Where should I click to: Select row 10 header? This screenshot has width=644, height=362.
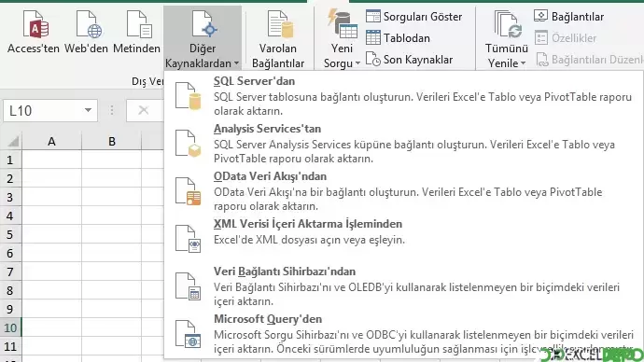10,327
